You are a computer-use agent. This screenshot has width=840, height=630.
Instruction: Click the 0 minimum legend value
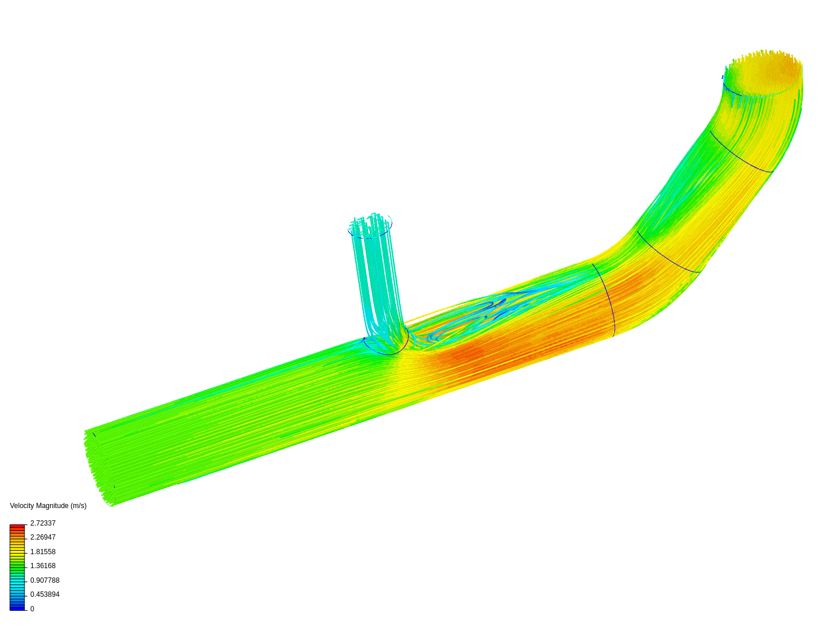[32, 609]
